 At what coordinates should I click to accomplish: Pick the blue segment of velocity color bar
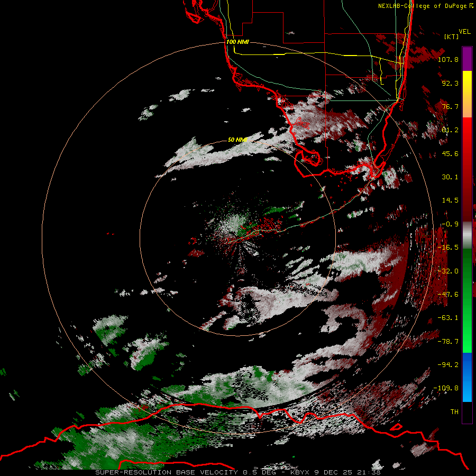(467, 377)
